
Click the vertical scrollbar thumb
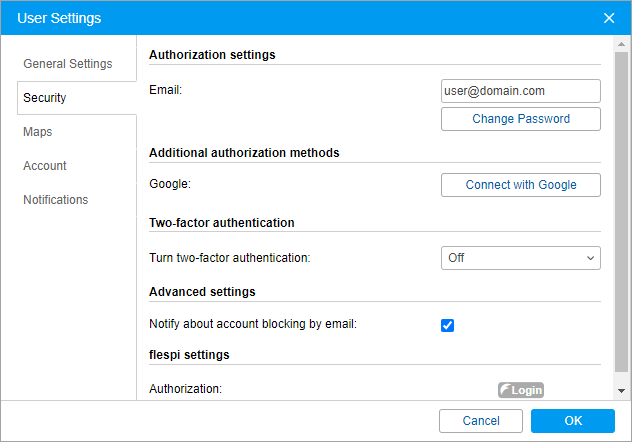pyautogui.click(x=621, y=200)
